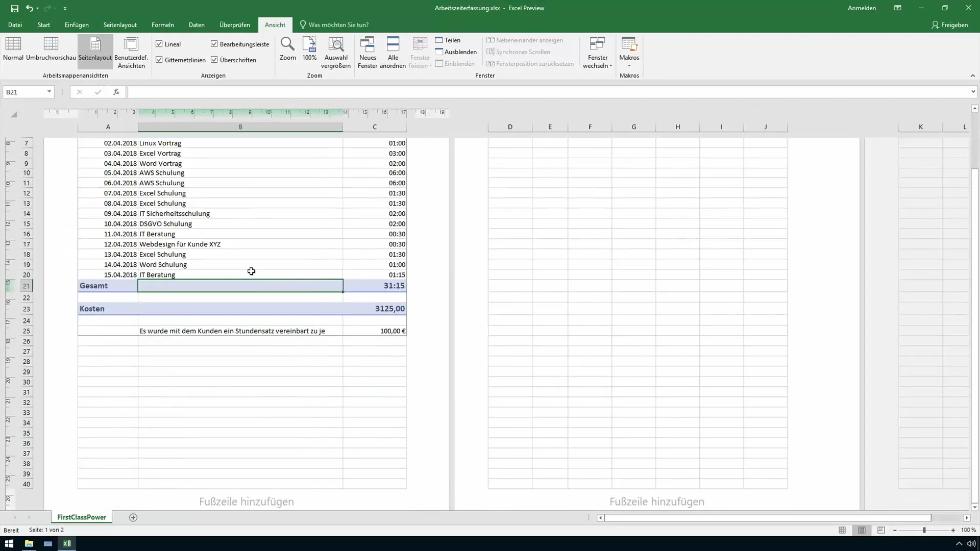Click Select All corner triangle
Image resolution: width=980 pixels, height=551 pixels.
(x=14, y=115)
